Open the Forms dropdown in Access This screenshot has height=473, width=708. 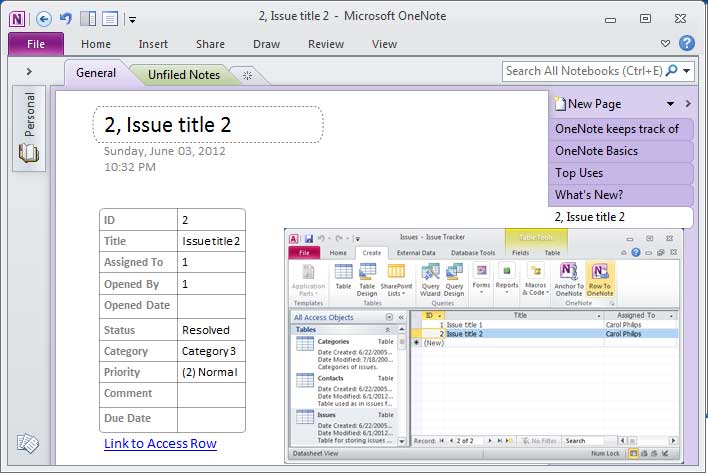(481, 278)
